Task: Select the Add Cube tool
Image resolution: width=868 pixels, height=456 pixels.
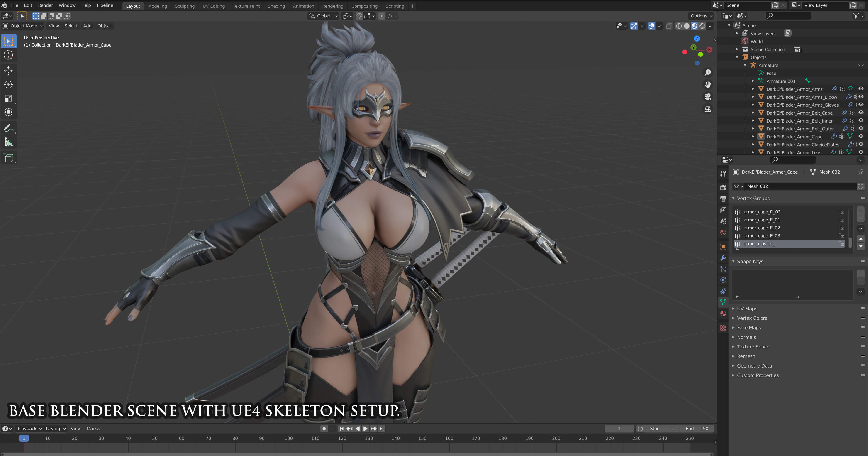Action: (x=8, y=157)
